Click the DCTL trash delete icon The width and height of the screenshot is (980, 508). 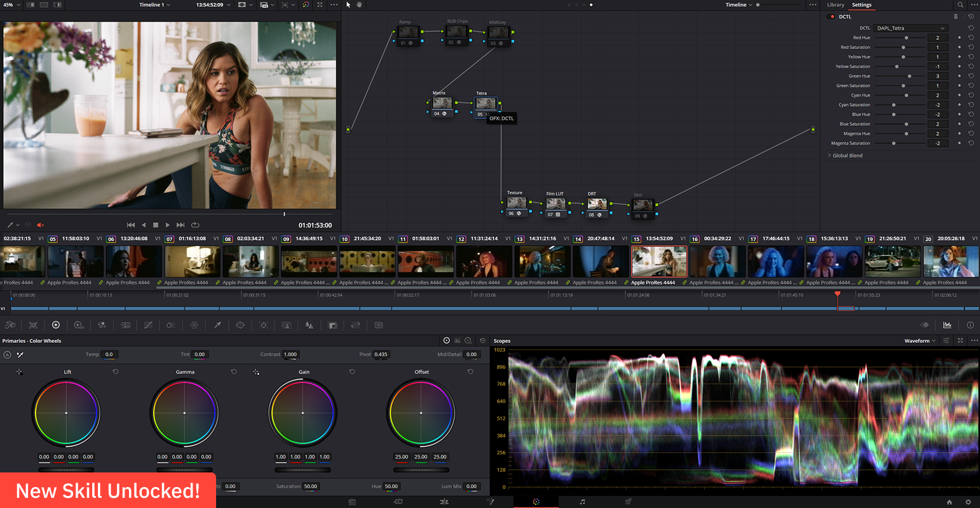[x=956, y=17]
